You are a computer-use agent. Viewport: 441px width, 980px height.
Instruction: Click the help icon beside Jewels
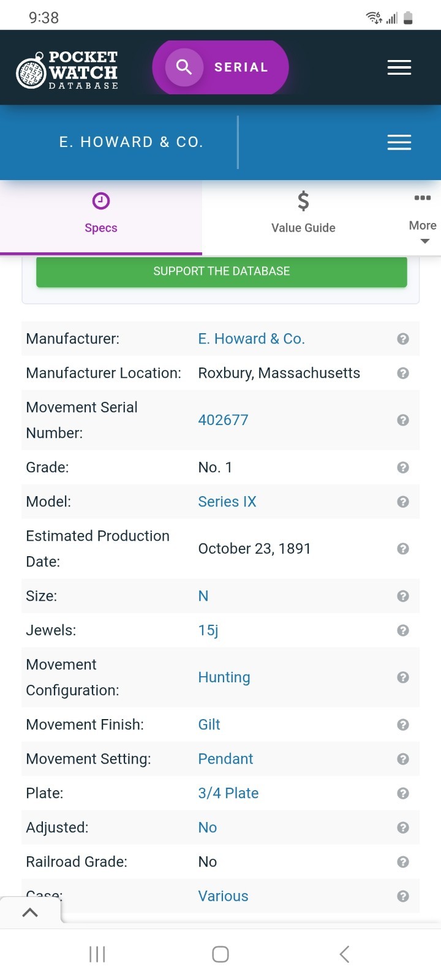point(402,630)
